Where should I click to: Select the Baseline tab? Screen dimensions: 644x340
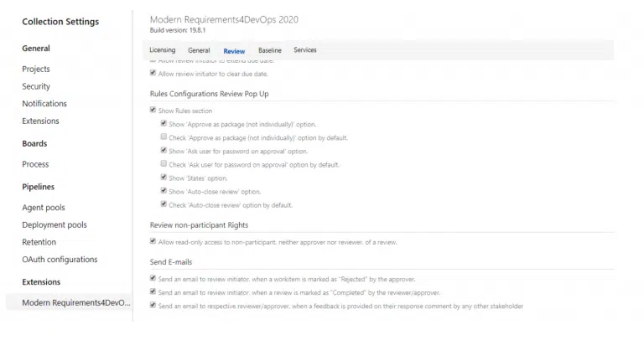pos(269,50)
